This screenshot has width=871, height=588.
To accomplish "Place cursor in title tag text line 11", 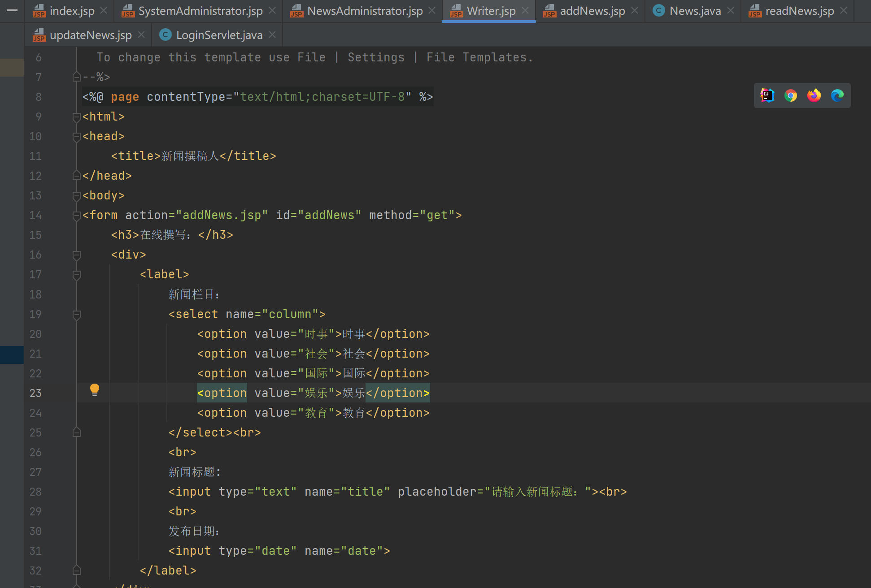I will click(x=190, y=156).
